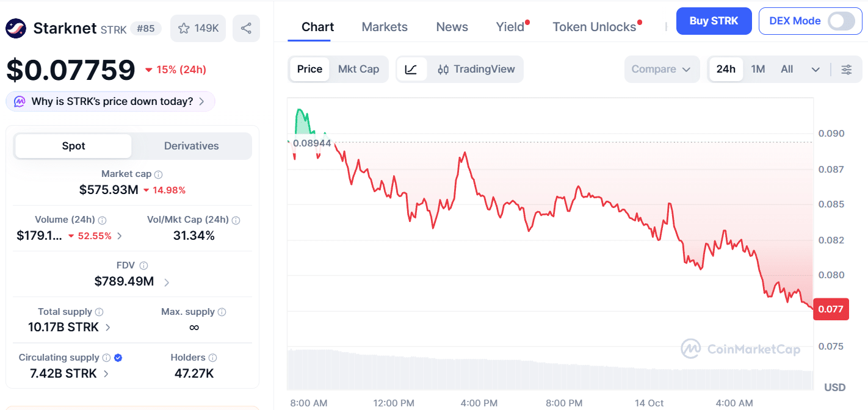Click info icon next to Vol/Mkt Cap (24h)
This screenshot has height=410, width=868.
click(x=236, y=220)
